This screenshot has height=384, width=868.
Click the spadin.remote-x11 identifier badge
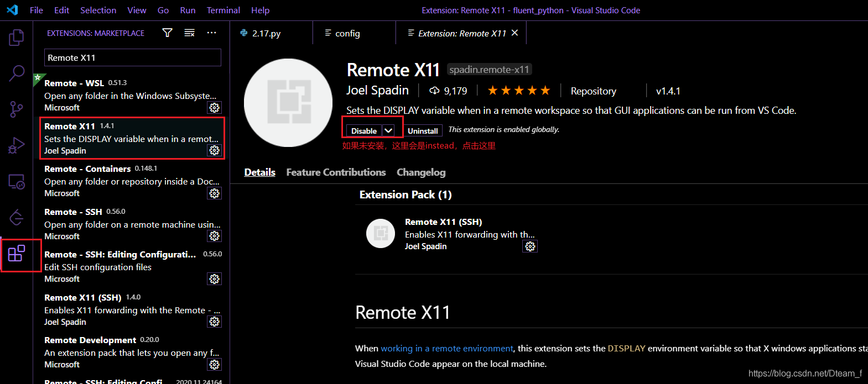tap(489, 70)
